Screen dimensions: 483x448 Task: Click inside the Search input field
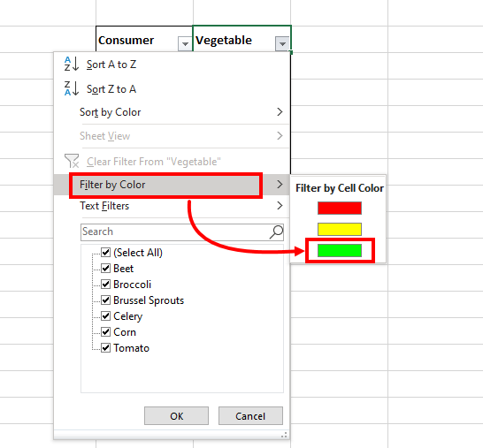tap(175, 232)
